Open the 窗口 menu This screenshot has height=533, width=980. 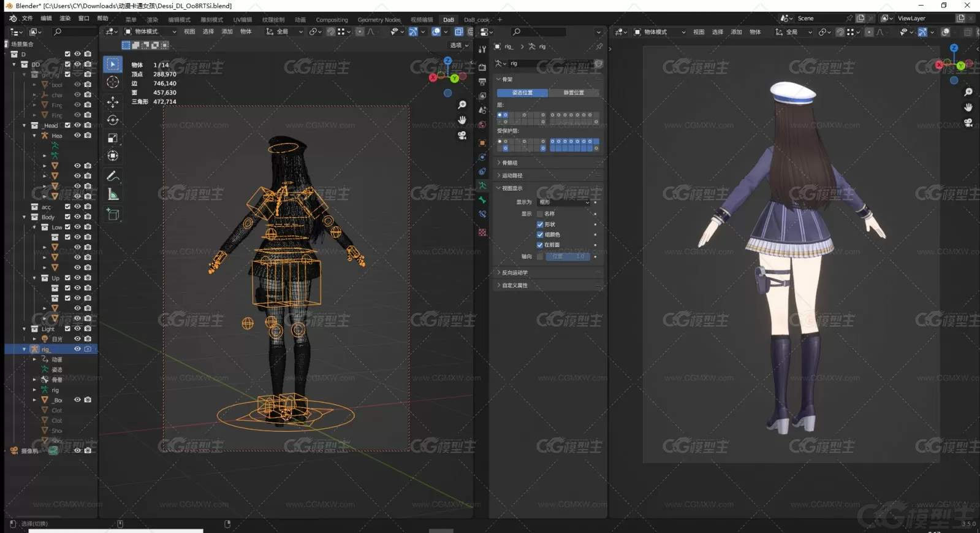(x=84, y=18)
